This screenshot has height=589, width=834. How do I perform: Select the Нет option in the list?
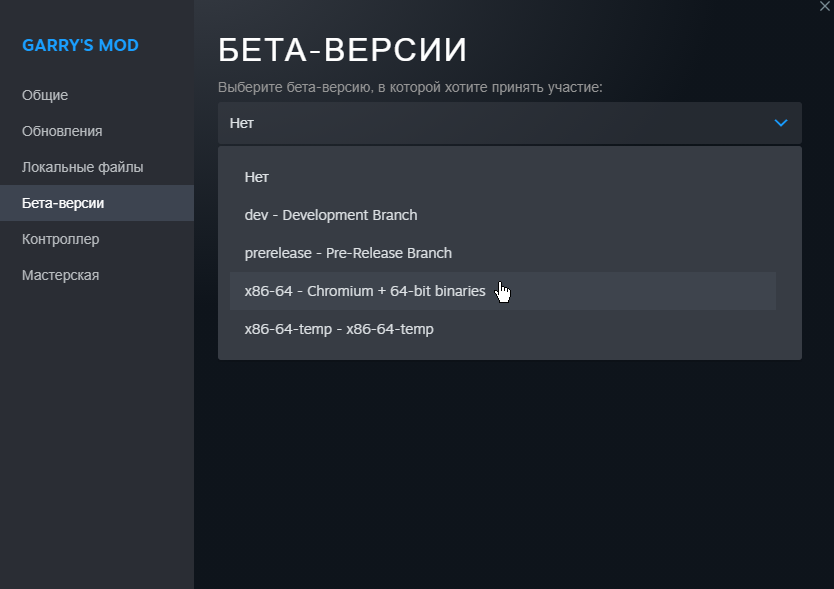[257, 177]
